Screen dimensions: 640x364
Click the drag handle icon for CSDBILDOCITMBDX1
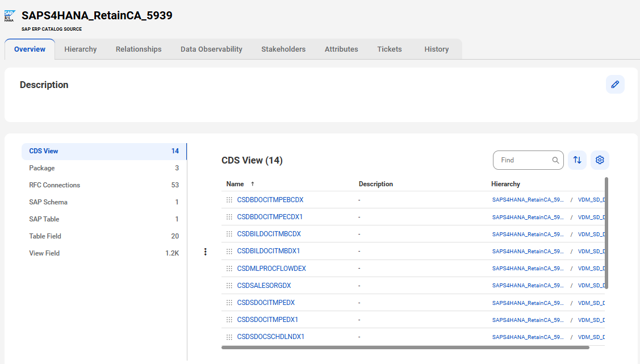click(229, 252)
